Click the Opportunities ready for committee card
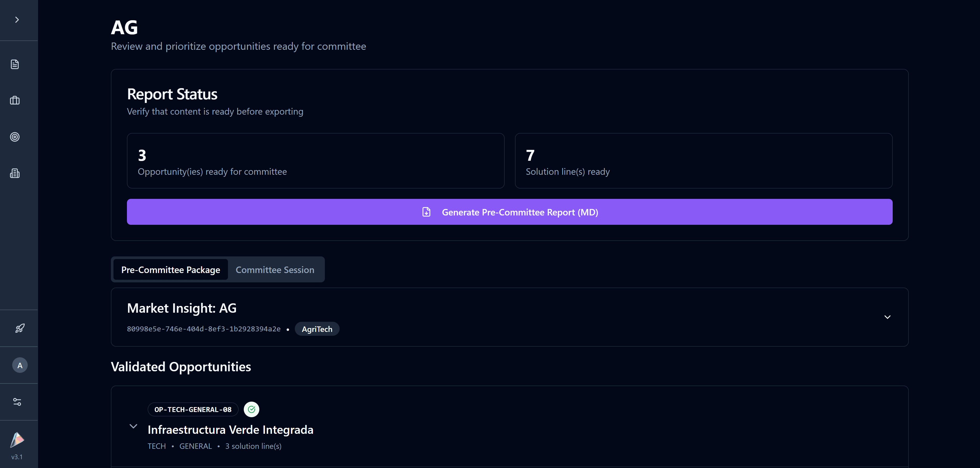980x468 pixels. pyautogui.click(x=315, y=161)
